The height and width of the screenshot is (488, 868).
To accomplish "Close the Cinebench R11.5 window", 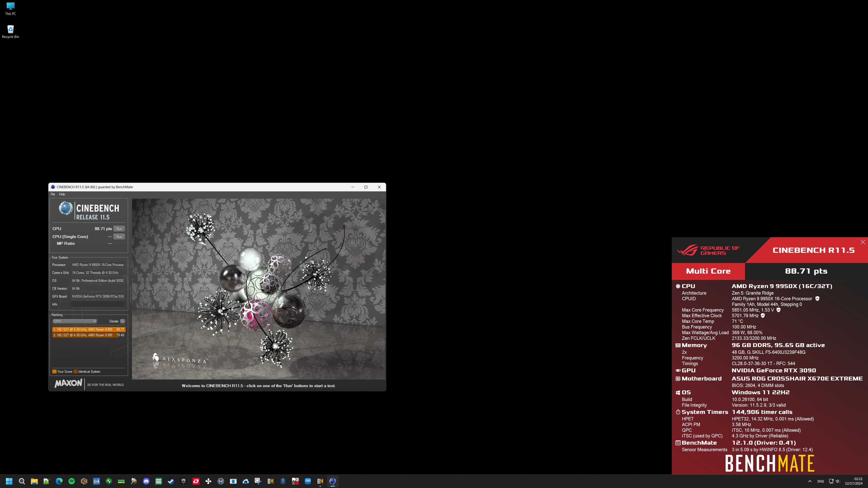I will click(x=379, y=187).
